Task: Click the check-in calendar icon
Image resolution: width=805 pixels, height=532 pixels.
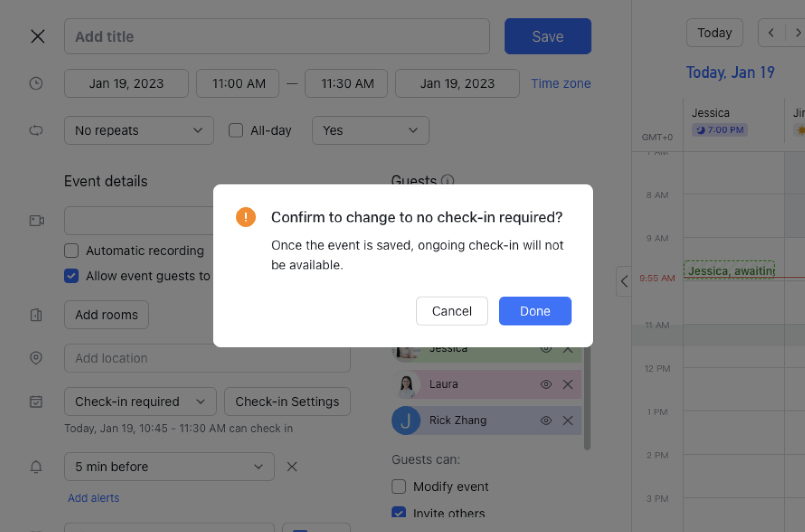Action: (x=36, y=402)
